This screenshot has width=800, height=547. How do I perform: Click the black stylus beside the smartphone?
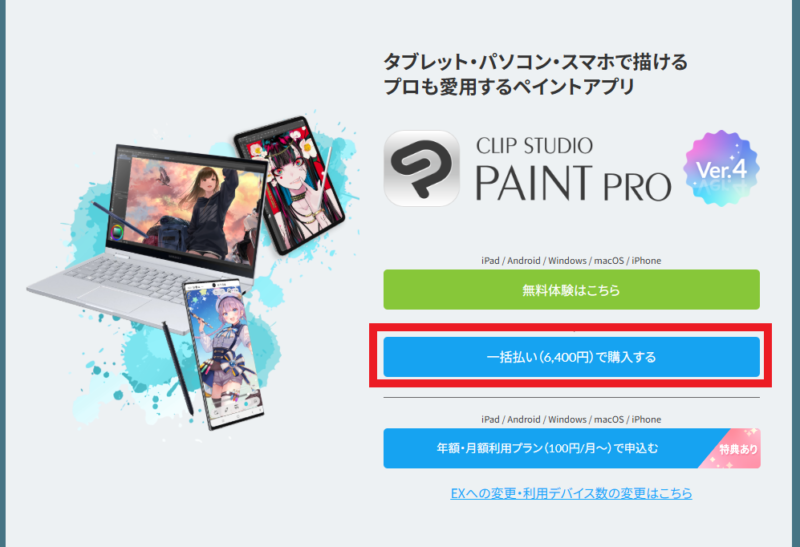tap(178, 367)
